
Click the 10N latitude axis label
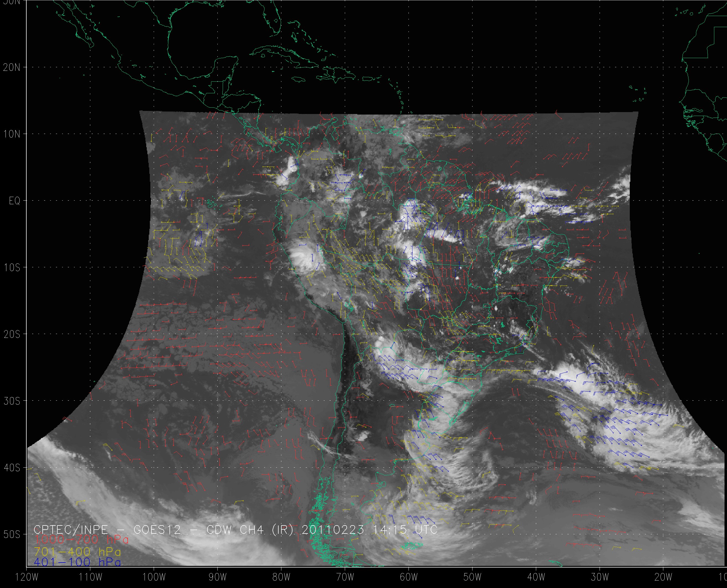[12, 134]
